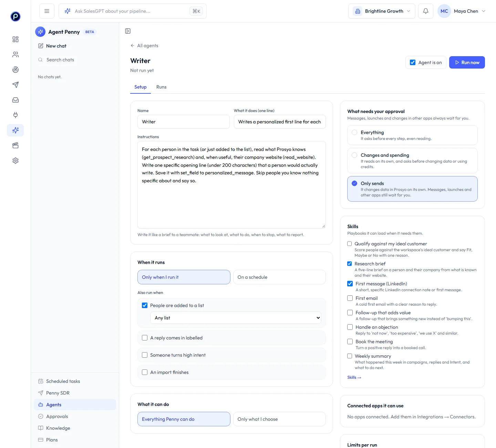Open the target icon in sidebar
Image resolution: width=496 pixels, height=448 pixels.
[x=15, y=70]
